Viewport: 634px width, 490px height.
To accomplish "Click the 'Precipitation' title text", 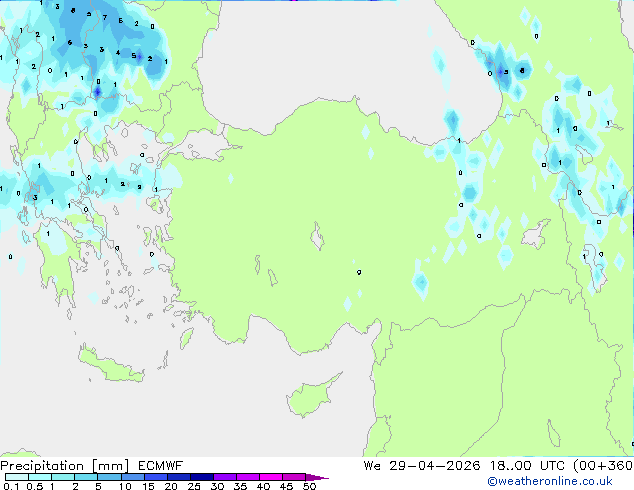I will tap(42, 466).
